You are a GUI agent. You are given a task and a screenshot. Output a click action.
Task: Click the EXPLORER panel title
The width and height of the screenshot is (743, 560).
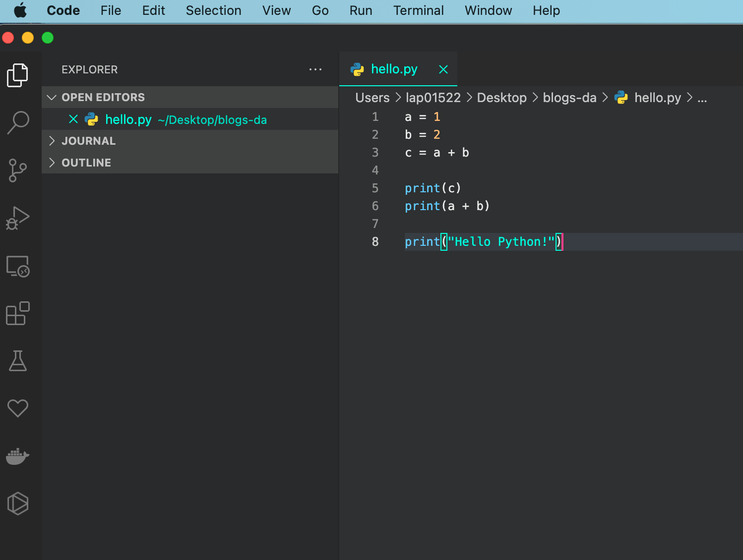point(90,69)
